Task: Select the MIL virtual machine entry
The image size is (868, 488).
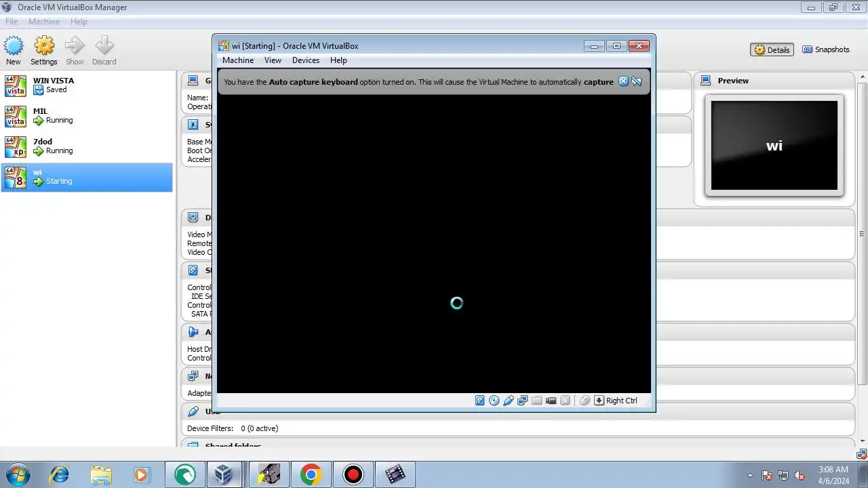Action: [87, 116]
